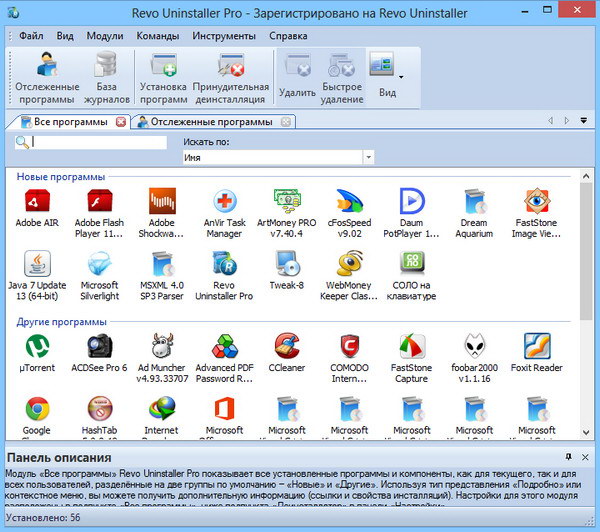600x532 pixels.
Task: Collapse the Новые программы group header
Action: 61,177
